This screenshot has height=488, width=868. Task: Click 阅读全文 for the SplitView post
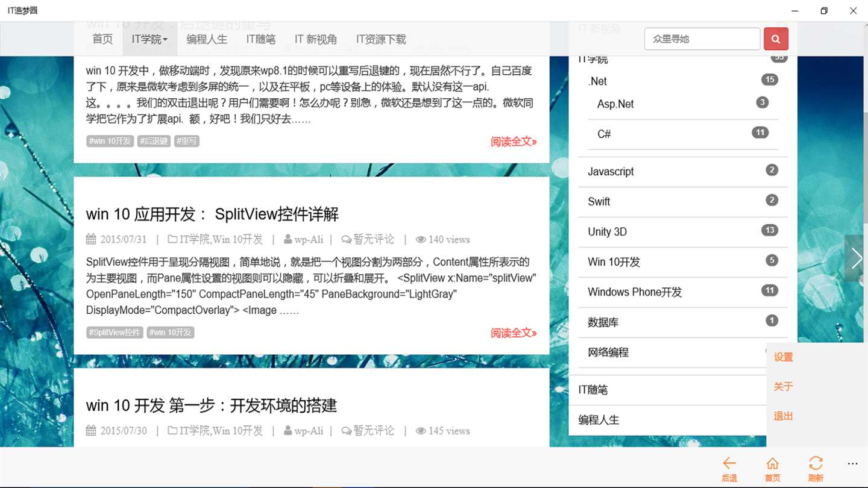pyautogui.click(x=514, y=333)
